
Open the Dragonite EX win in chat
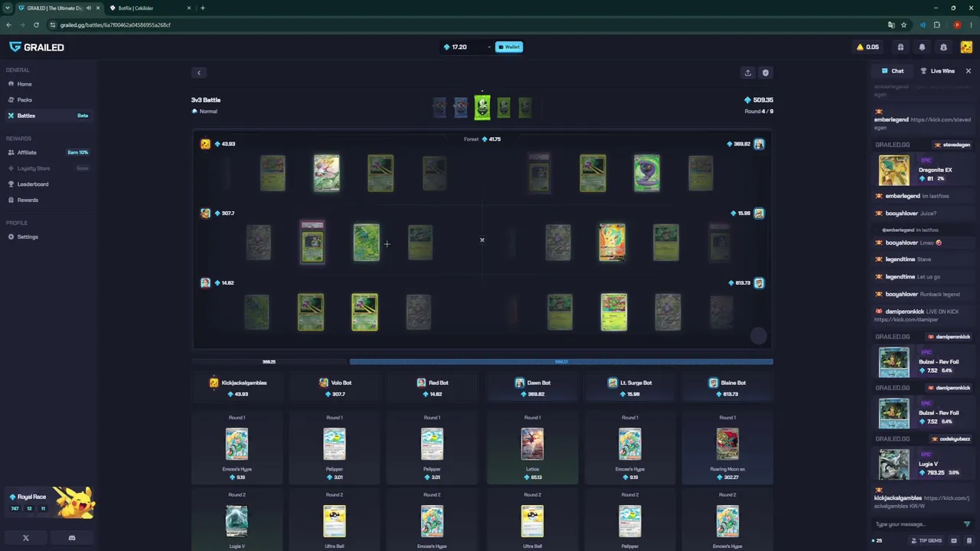click(x=923, y=170)
